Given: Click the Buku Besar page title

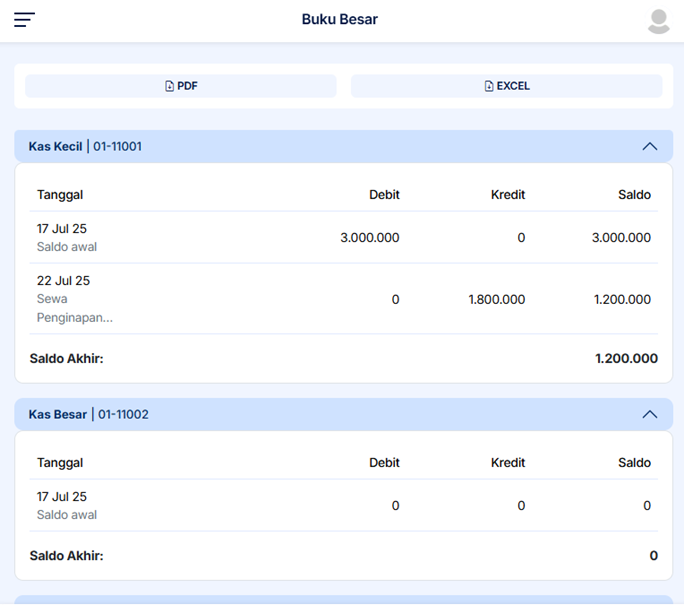Looking at the screenshot, I should (x=340, y=19).
